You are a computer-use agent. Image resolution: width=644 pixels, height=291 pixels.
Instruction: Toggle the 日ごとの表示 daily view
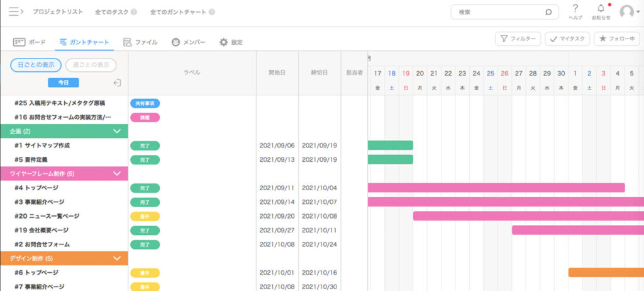36,65
